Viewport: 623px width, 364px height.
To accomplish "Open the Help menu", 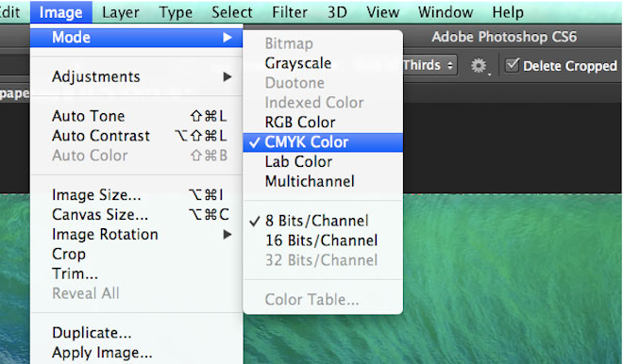I will pos(508,12).
